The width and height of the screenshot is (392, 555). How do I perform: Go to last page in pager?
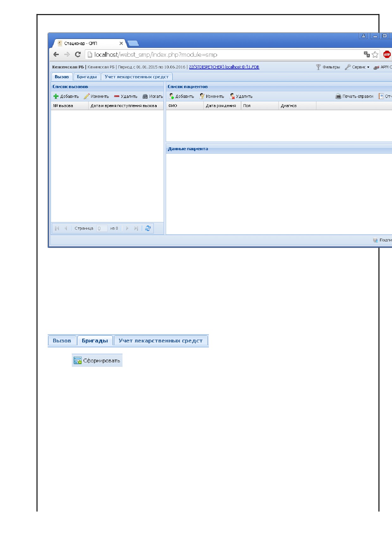pyautogui.click(x=136, y=228)
